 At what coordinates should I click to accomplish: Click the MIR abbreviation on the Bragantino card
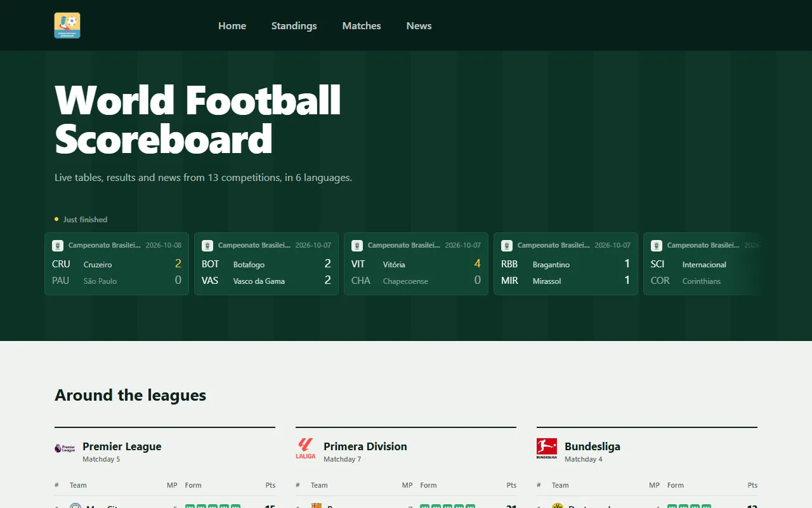509,281
